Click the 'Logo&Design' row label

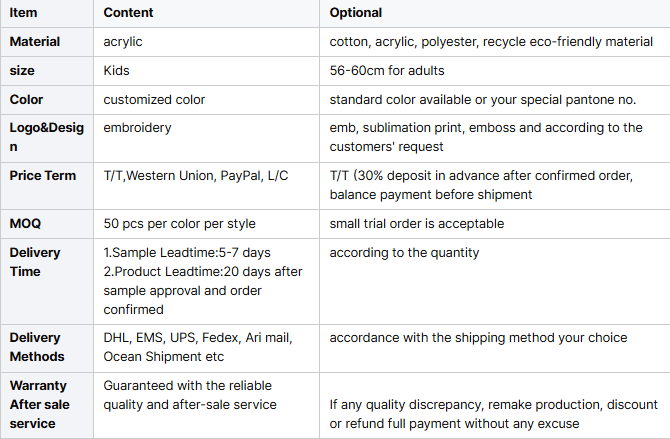47,137
